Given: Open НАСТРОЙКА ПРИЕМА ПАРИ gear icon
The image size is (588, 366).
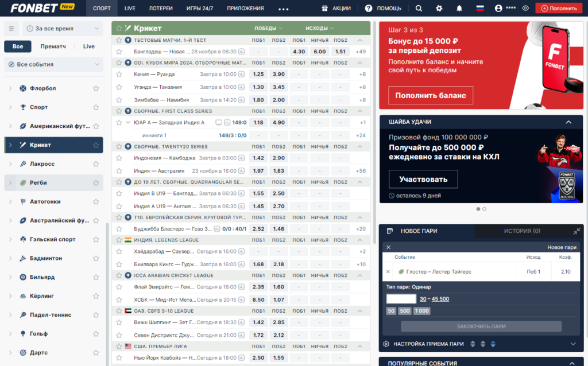Looking at the screenshot, I should point(386,344).
